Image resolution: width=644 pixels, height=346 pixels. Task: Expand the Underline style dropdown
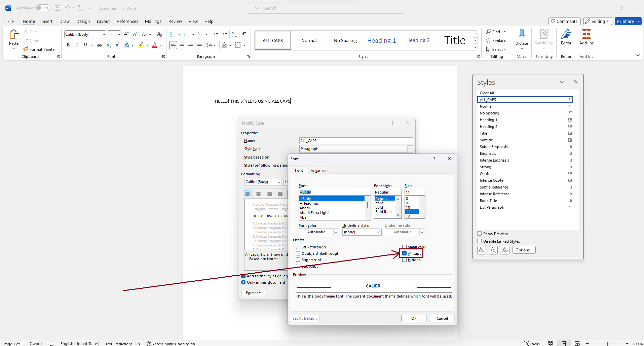362,232
